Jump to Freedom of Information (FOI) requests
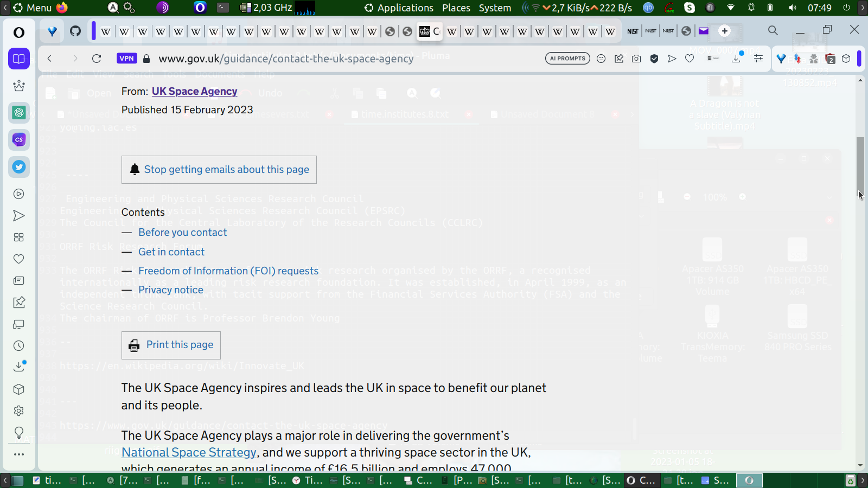The image size is (868, 488). 228,271
